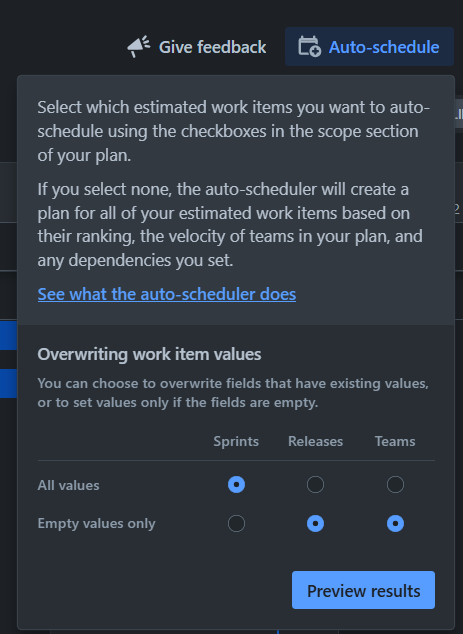This screenshot has height=634, width=463.
Task: Toggle the Auto-schedule dropdown label
Action: [x=384, y=47]
